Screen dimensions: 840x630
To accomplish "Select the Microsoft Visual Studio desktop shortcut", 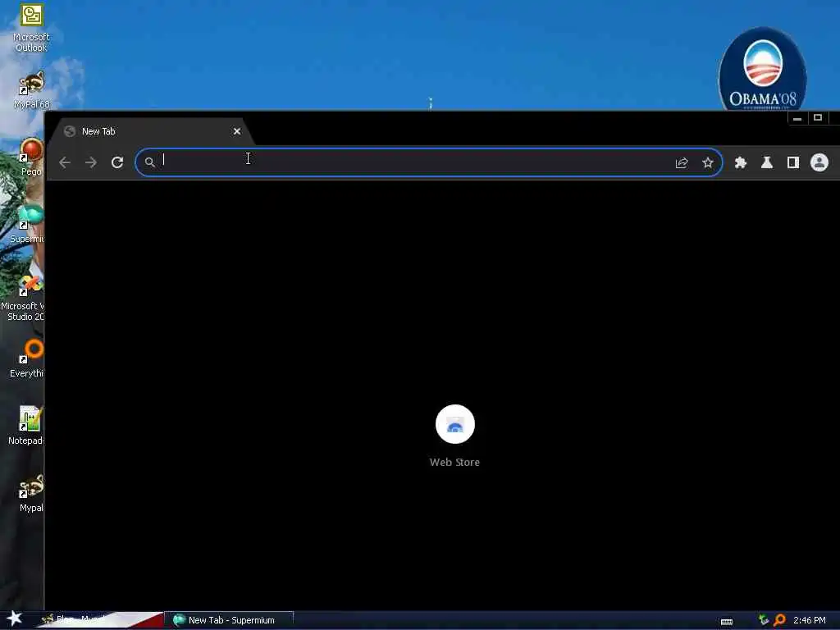I will tap(22, 298).
